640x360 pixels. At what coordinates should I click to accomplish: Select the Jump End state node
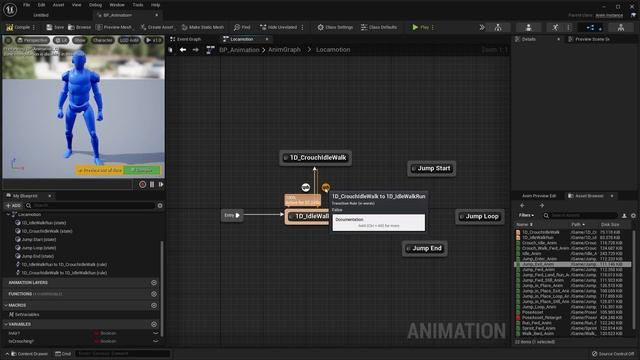click(424, 248)
